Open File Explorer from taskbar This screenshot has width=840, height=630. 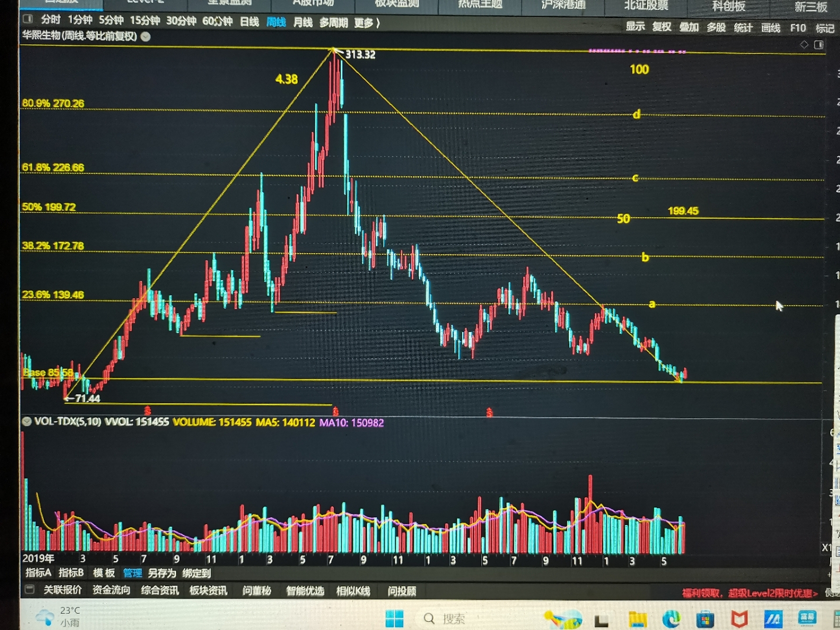[638, 619]
